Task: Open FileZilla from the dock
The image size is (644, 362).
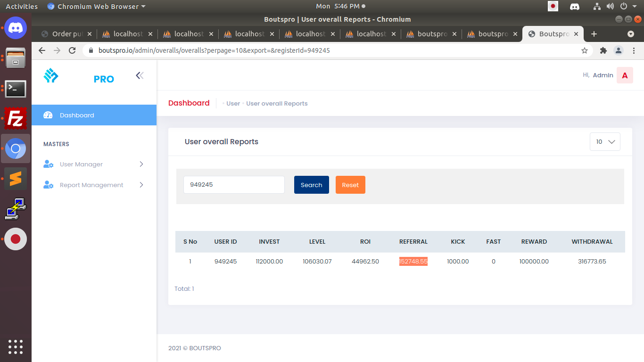Action: [x=16, y=118]
